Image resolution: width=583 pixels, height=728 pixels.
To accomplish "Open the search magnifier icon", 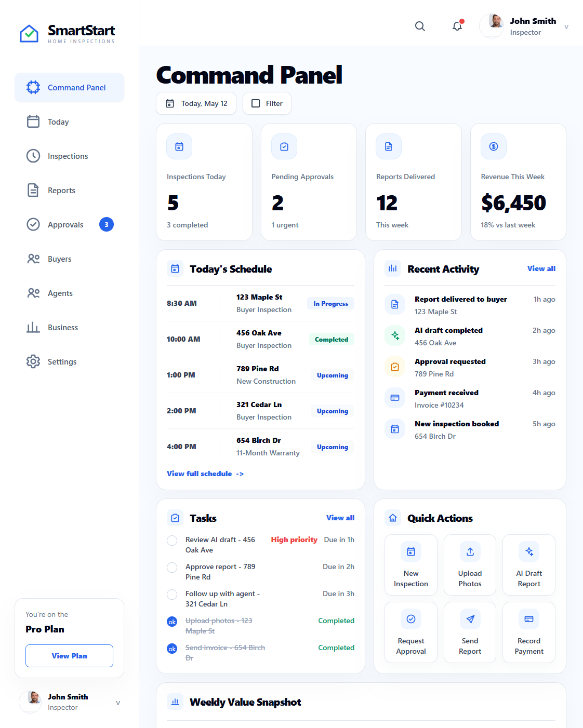I will (x=420, y=26).
